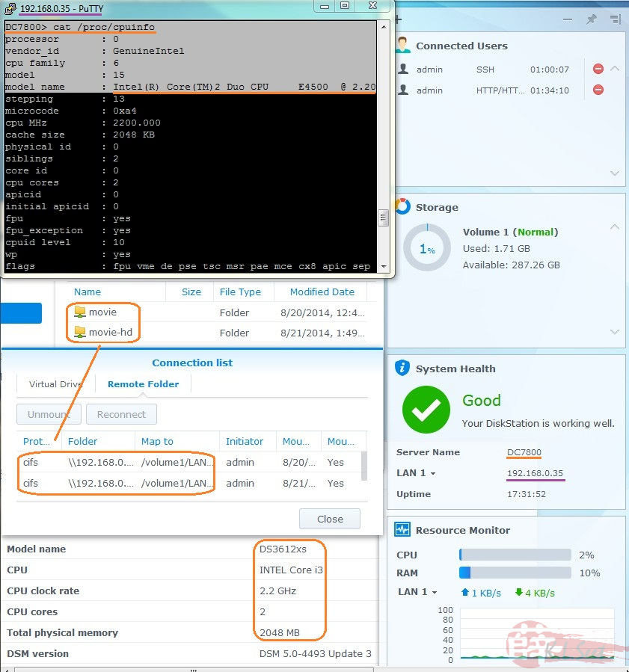Expand Storage widget with down chevron
The image size is (629, 672).
click(x=615, y=332)
